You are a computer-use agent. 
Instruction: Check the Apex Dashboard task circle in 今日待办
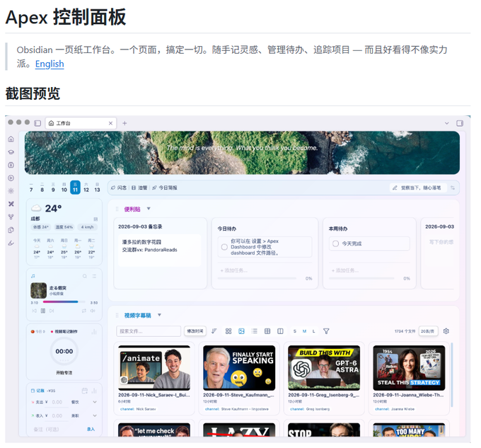(x=224, y=247)
